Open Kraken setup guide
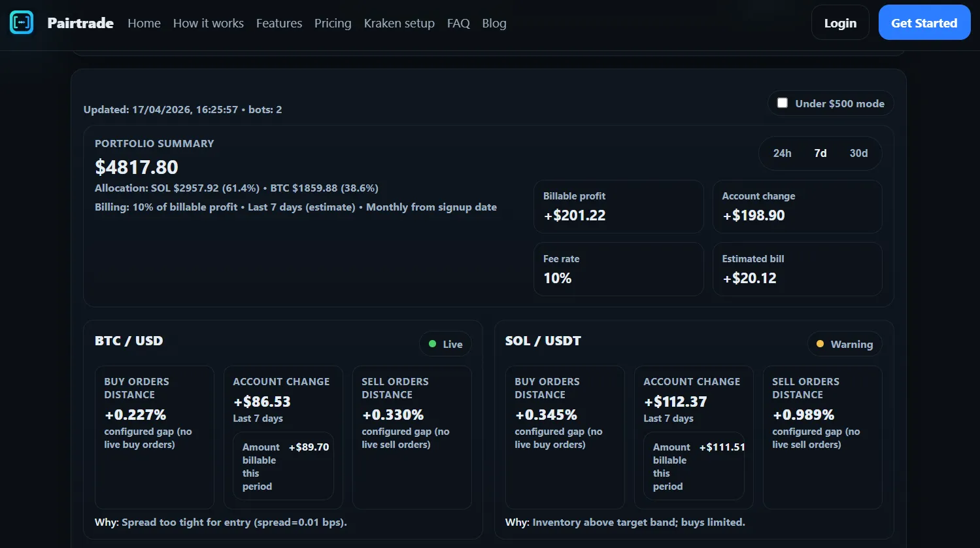Screen dimensions: 980x548 (x=399, y=23)
